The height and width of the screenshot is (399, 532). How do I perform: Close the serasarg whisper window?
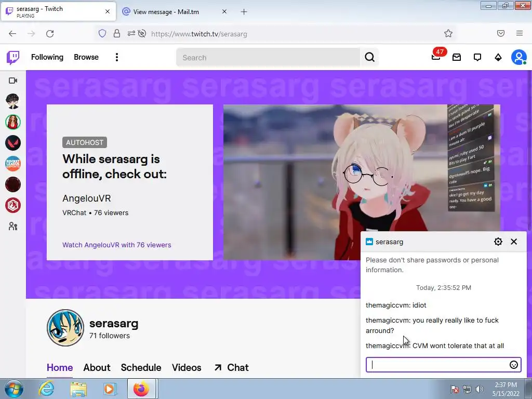click(x=514, y=242)
